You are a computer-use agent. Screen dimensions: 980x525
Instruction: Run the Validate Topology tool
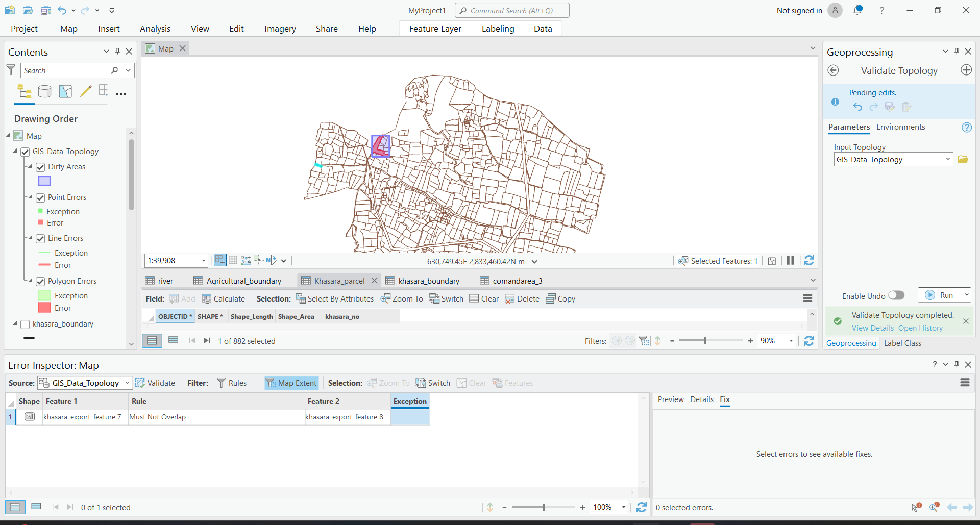[940, 295]
